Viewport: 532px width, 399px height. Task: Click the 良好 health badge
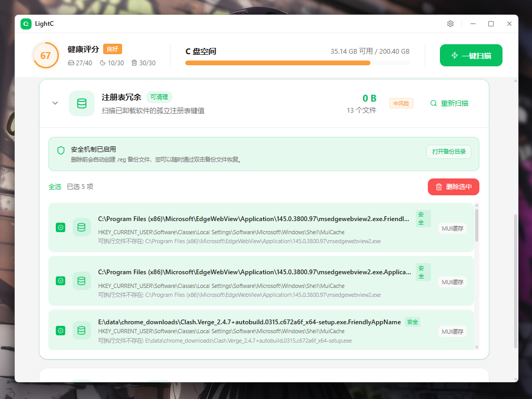coord(112,49)
